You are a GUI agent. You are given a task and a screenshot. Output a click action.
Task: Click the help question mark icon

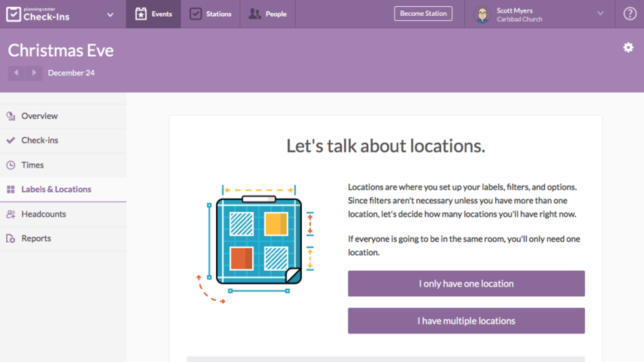[x=630, y=14]
